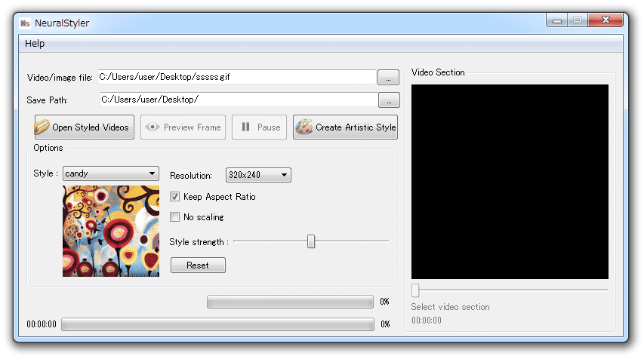Click the Preview Frame button
This screenshot has height=359, width=644.
183,127
